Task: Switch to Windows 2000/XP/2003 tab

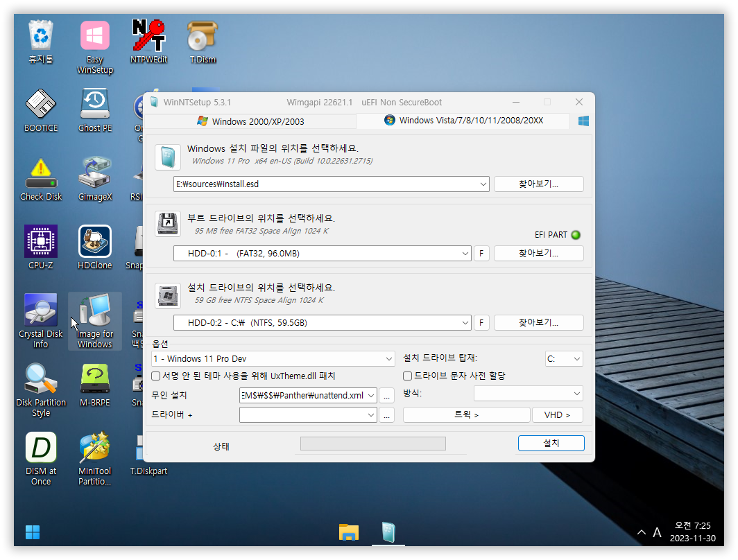Action: [250, 121]
